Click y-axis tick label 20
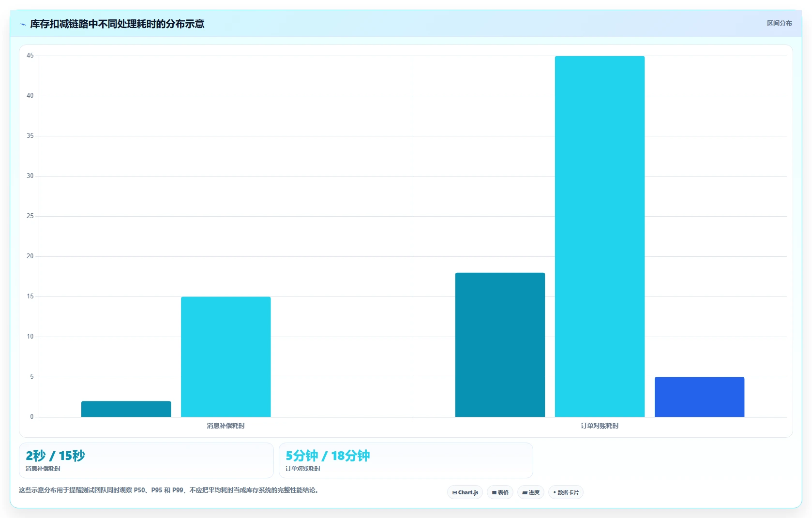812x518 pixels. pyautogui.click(x=30, y=256)
